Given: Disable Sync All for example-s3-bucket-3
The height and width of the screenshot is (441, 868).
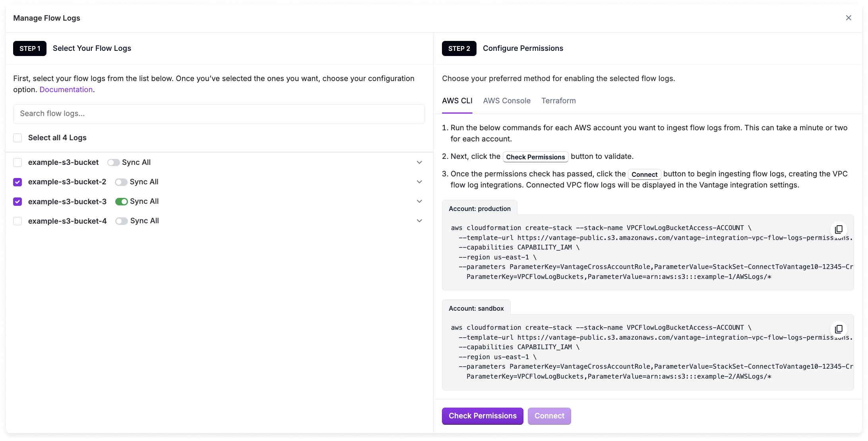Looking at the screenshot, I should [x=121, y=201].
